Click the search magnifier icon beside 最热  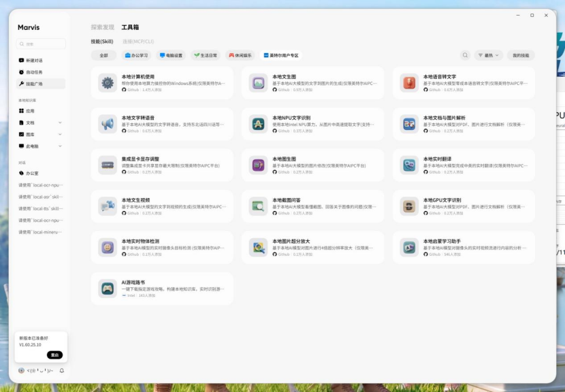point(465,55)
